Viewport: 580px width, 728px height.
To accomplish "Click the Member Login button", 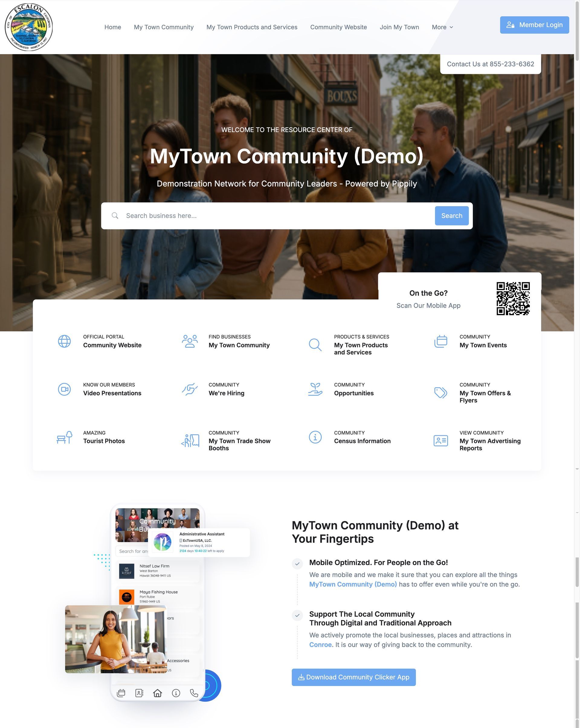I will [x=534, y=25].
